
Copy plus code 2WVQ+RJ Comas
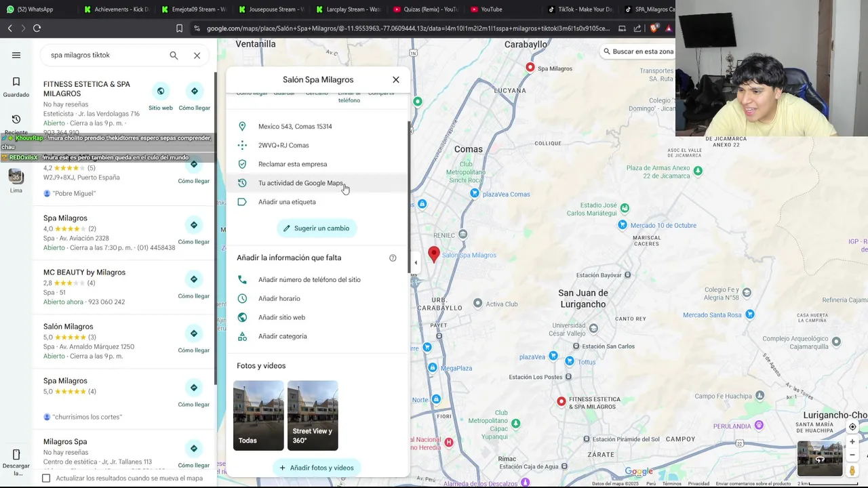(x=317, y=145)
